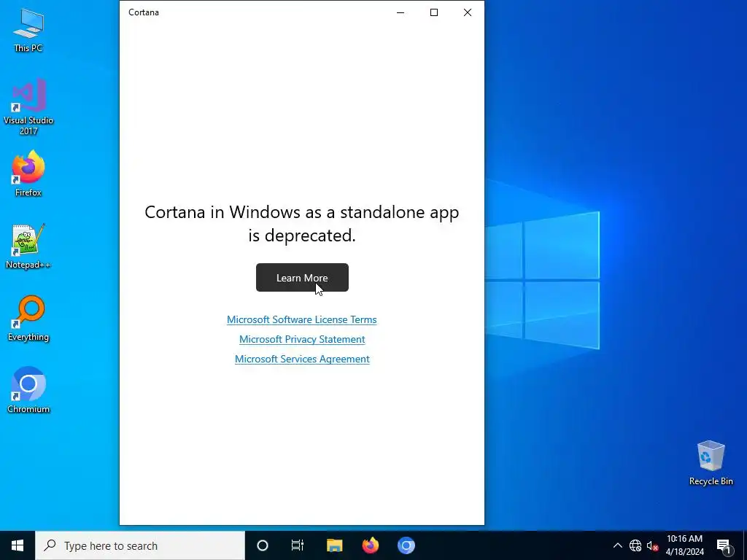The image size is (747, 560).
Task: Open the Windows Start menu
Action: 18,545
